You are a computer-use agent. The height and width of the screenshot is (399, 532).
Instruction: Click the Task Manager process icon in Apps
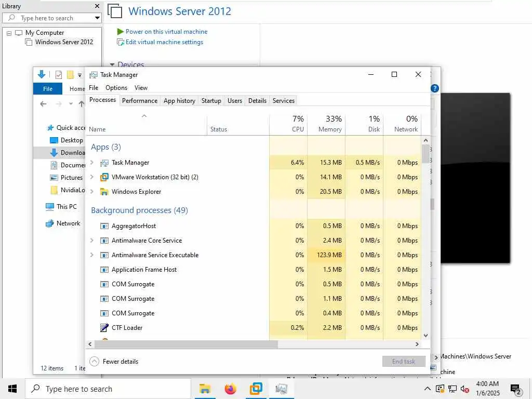[x=104, y=163]
